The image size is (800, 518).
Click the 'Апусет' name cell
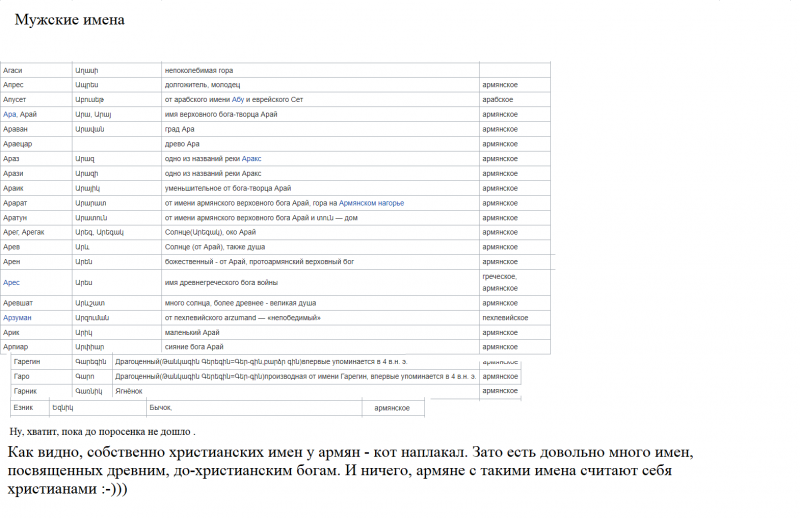(37, 100)
